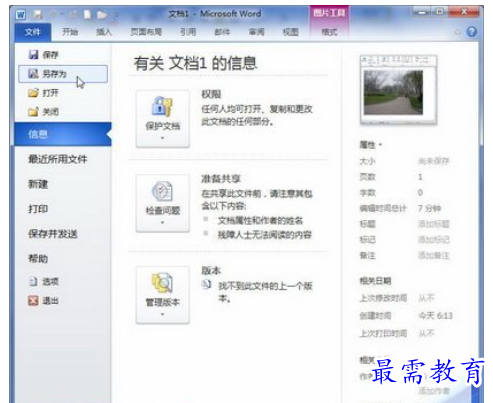Go to 打印 page

[38, 209]
